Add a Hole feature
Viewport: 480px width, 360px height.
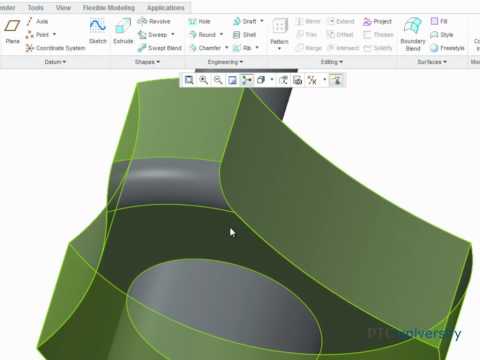[199, 22]
